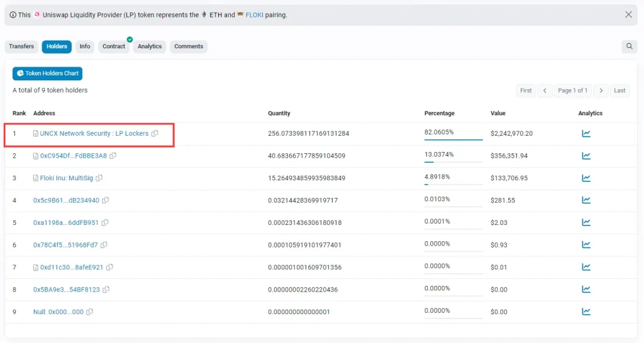
Task: Select the Holders tab
Action: tap(57, 46)
